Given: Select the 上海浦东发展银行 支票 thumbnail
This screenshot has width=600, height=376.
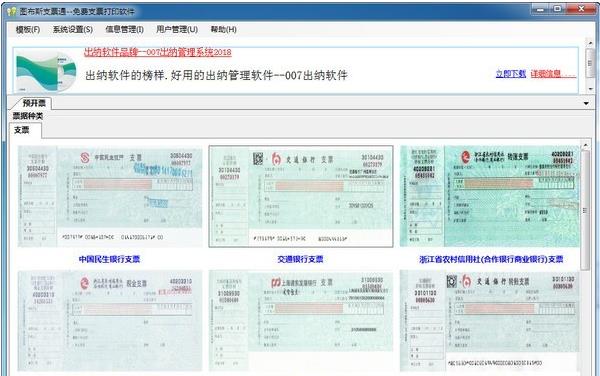Looking at the screenshot, I should (x=301, y=321).
